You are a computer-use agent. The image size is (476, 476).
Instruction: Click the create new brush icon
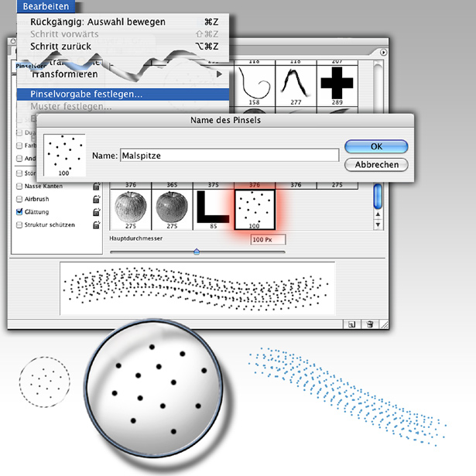(x=351, y=324)
